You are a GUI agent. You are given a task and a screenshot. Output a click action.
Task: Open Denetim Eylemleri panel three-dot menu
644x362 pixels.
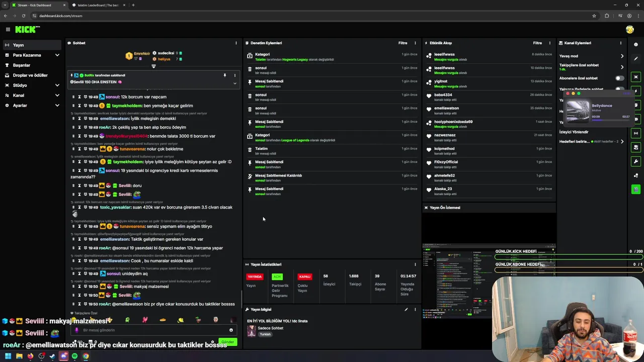tap(415, 43)
